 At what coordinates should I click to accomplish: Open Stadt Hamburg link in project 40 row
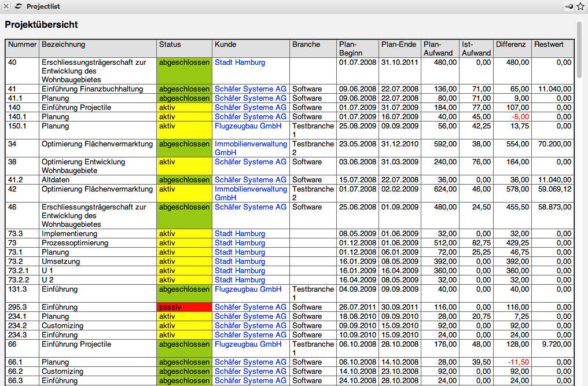(x=240, y=63)
